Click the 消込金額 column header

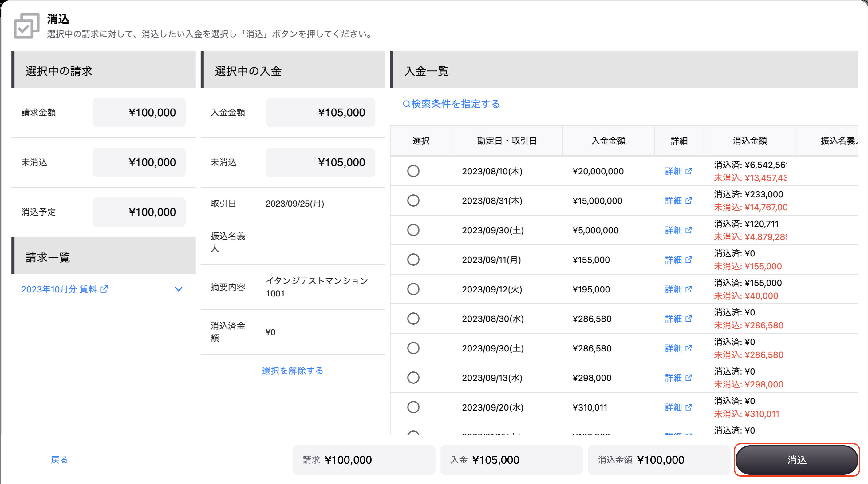click(x=750, y=141)
